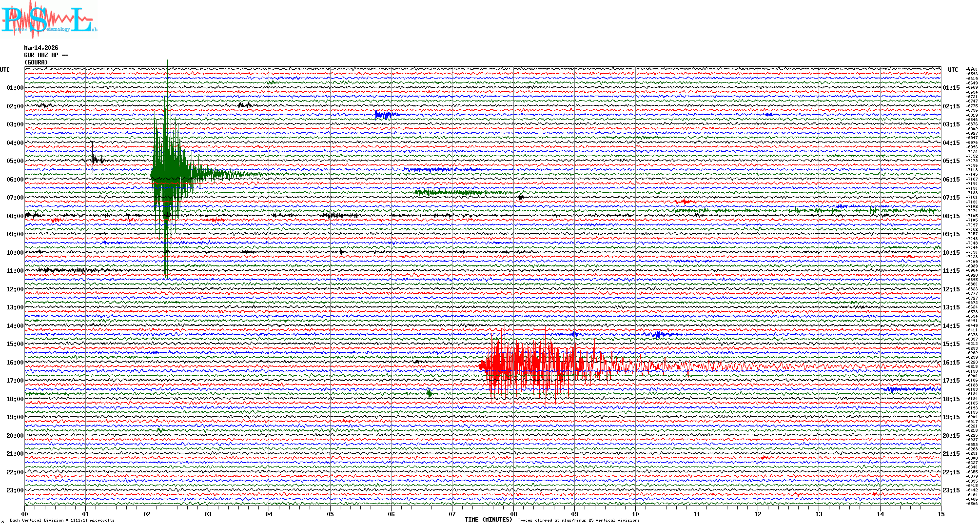The height and width of the screenshot is (527, 980).
Task: Click the PSL seismology lab logo
Action: tap(49, 20)
